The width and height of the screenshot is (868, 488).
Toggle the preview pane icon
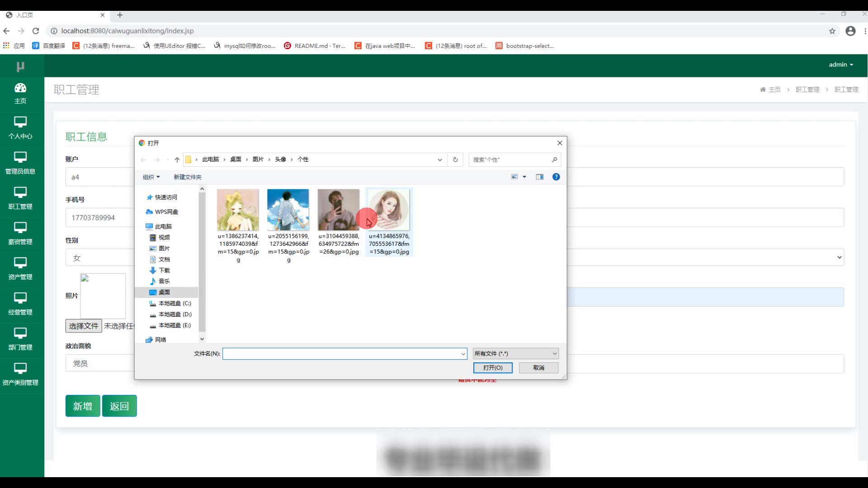pyautogui.click(x=540, y=177)
